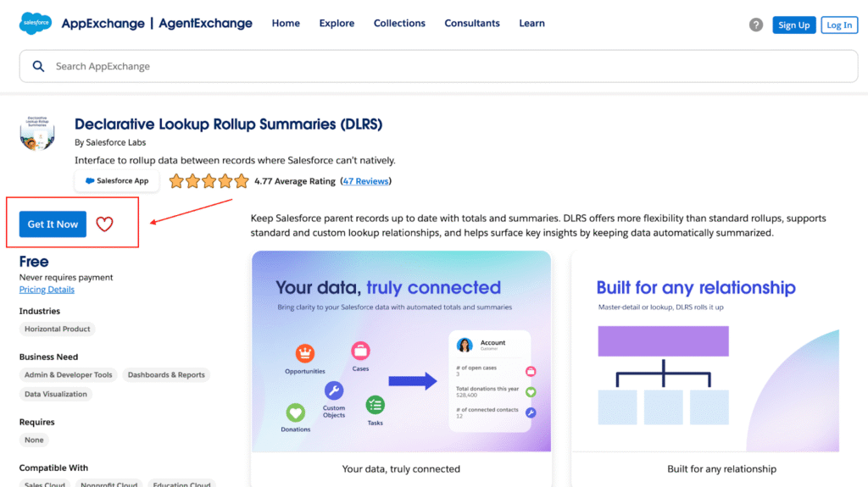Click 'By Salesforce Labs' text
This screenshot has width=868, height=487.
110,142
